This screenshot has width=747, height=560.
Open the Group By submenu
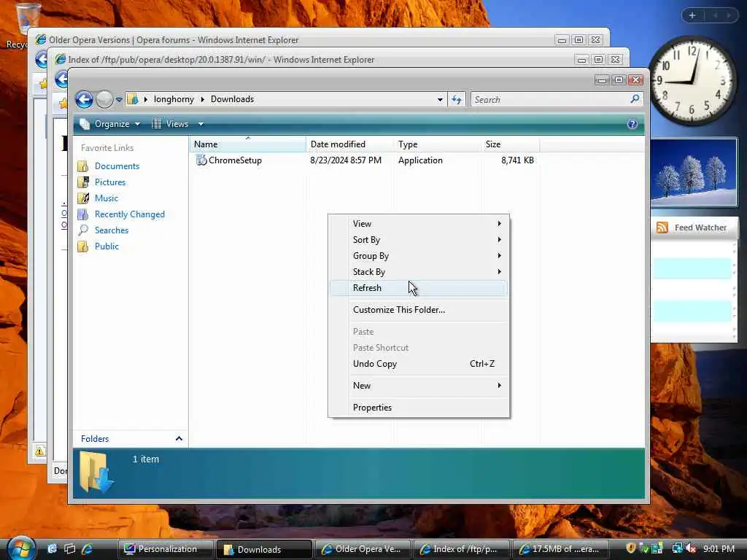(x=418, y=256)
